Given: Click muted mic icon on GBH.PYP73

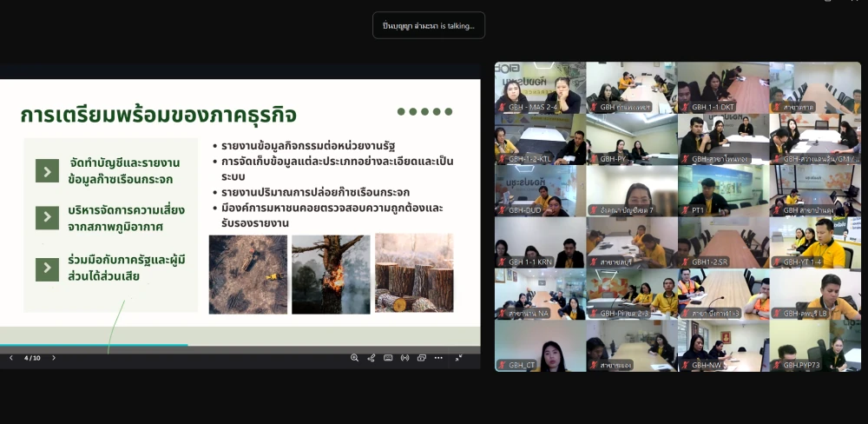Looking at the screenshot, I should (777, 365).
